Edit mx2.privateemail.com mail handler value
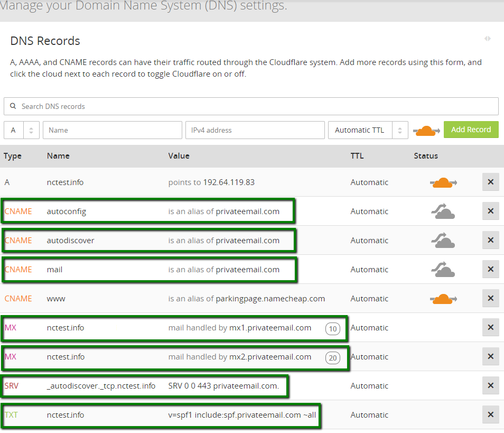This screenshot has height=433, width=504. [x=239, y=357]
